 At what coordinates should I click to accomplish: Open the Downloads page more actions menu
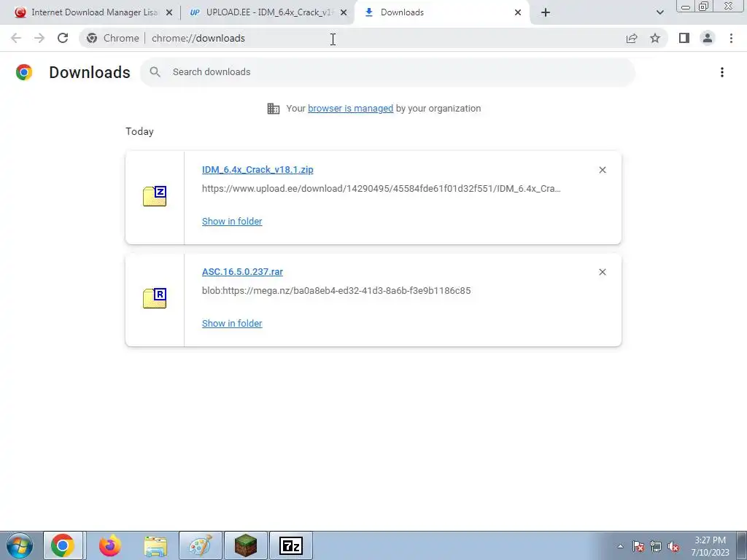[721, 72]
